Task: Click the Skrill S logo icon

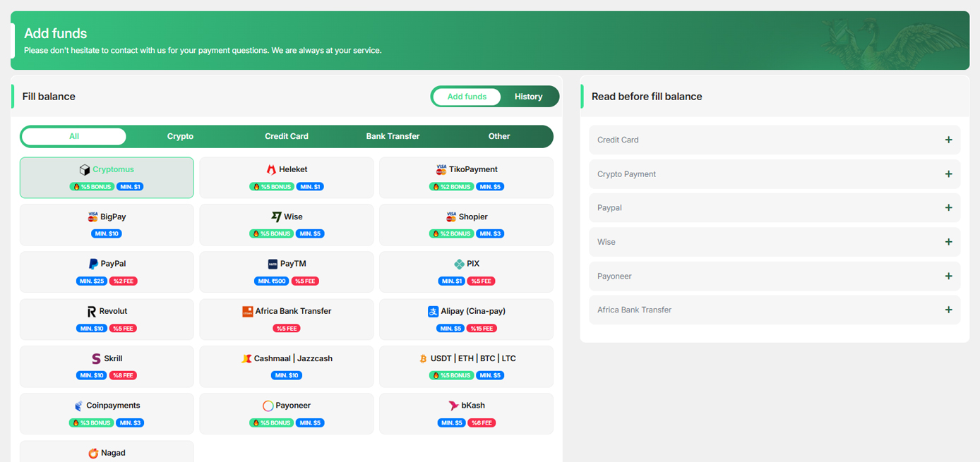Action: tap(96, 358)
